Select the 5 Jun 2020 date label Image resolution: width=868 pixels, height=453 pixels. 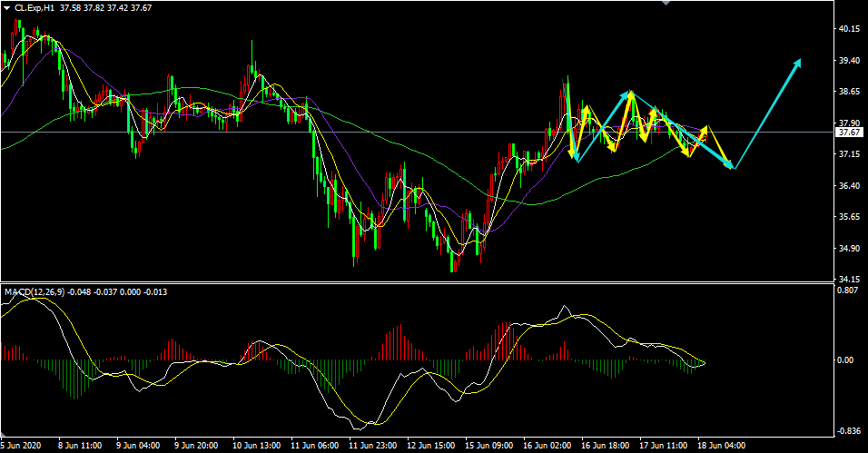tap(22, 446)
